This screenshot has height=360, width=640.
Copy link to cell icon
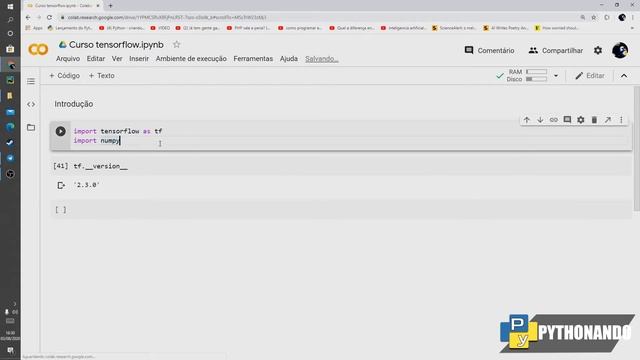tap(553, 120)
